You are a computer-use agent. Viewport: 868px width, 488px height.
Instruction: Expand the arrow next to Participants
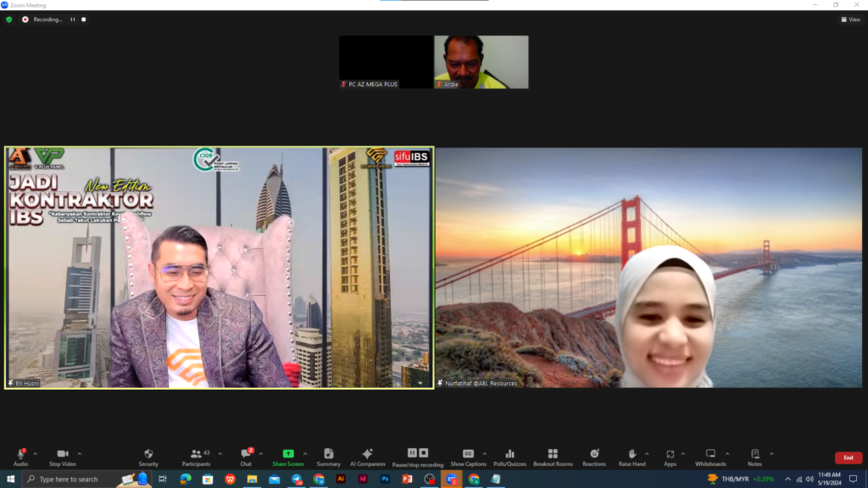[220, 453]
